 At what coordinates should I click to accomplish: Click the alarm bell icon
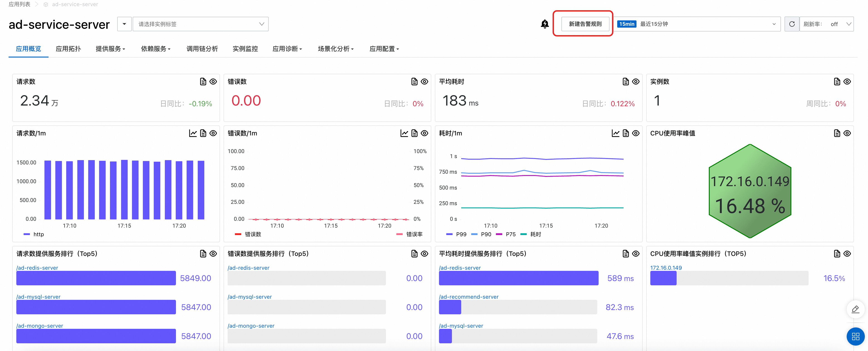544,24
